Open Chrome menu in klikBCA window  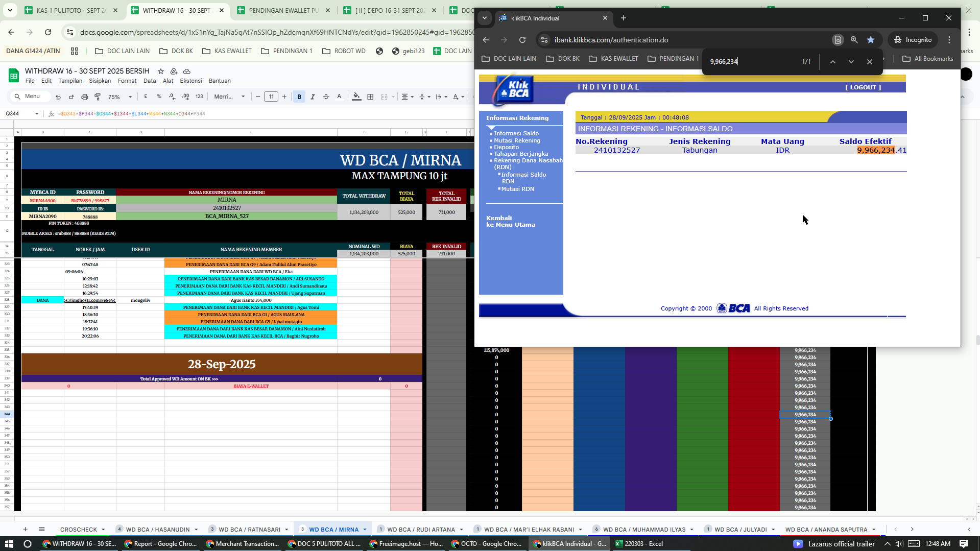pos(949,40)
